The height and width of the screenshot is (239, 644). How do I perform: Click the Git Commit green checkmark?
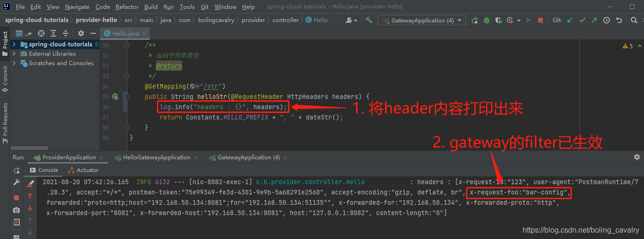pos(582,20)
